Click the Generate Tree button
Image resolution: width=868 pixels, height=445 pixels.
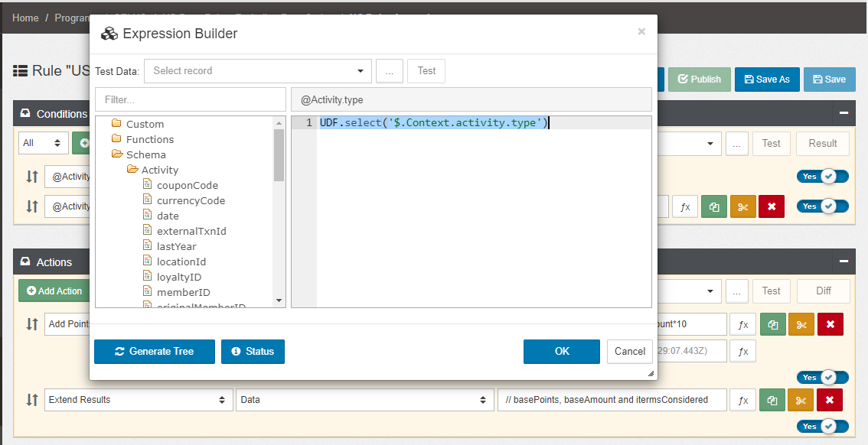pyautogui.click(x=154, y=352)
